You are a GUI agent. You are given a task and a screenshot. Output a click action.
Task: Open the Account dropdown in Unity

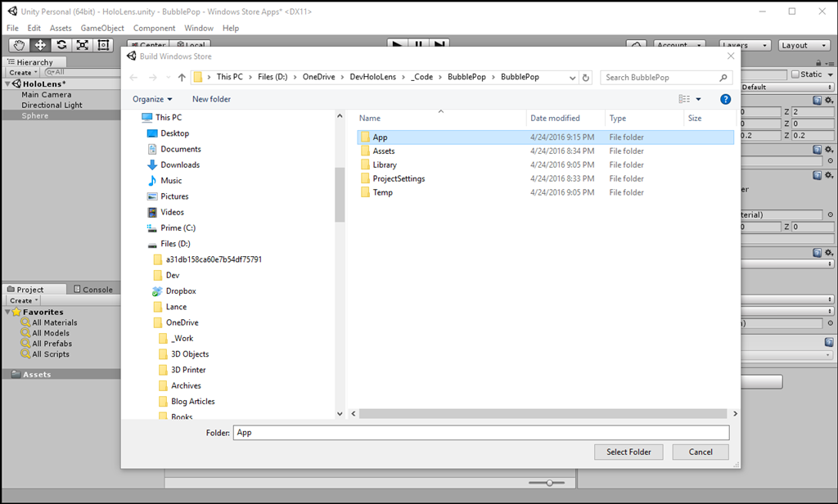click(679, 46)
